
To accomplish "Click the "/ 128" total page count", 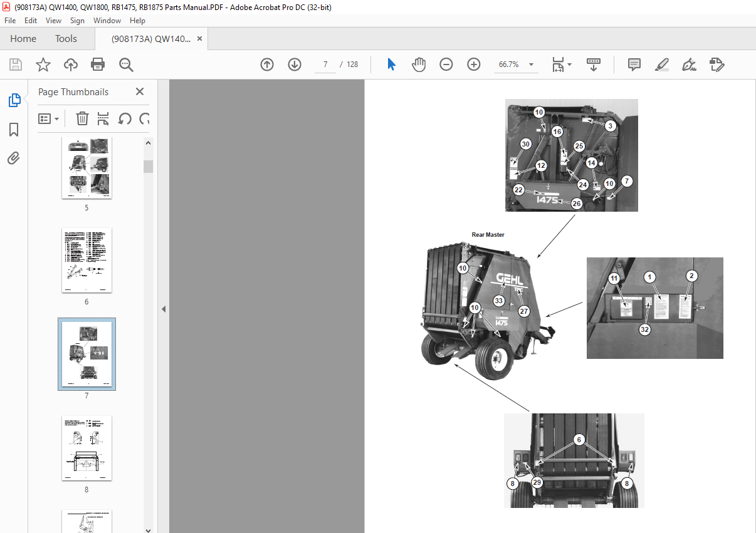I will pyautogui.click(x=349, y=65).
